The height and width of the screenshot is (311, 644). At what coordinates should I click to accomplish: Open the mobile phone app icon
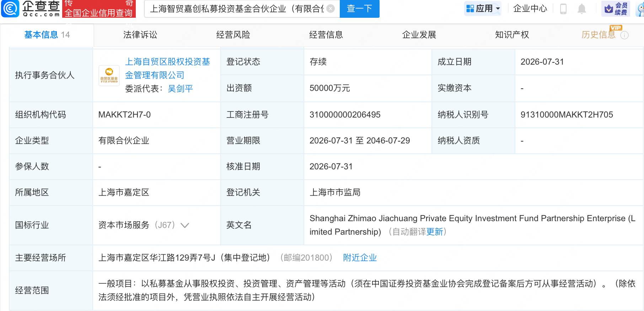point(563,9)
